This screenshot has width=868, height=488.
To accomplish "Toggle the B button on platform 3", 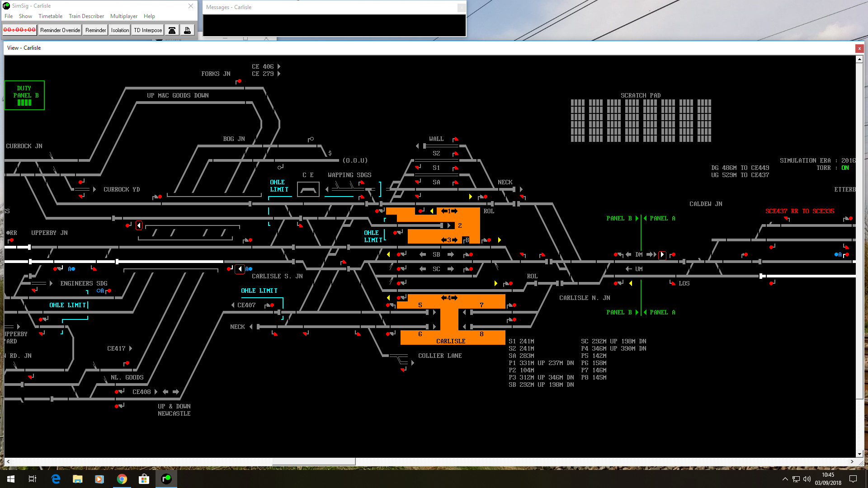I will pyautogui.click(x=467, y=240).
